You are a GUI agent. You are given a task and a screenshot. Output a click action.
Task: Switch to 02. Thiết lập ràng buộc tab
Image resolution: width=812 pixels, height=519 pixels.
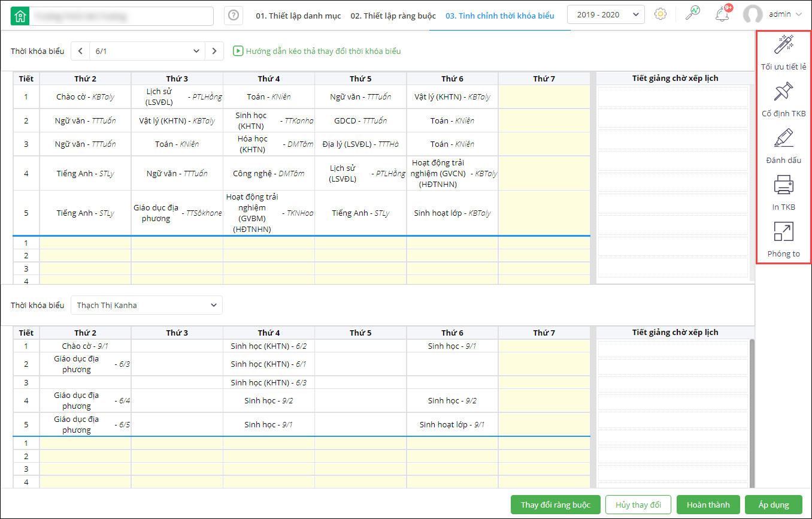coord(393,16)
